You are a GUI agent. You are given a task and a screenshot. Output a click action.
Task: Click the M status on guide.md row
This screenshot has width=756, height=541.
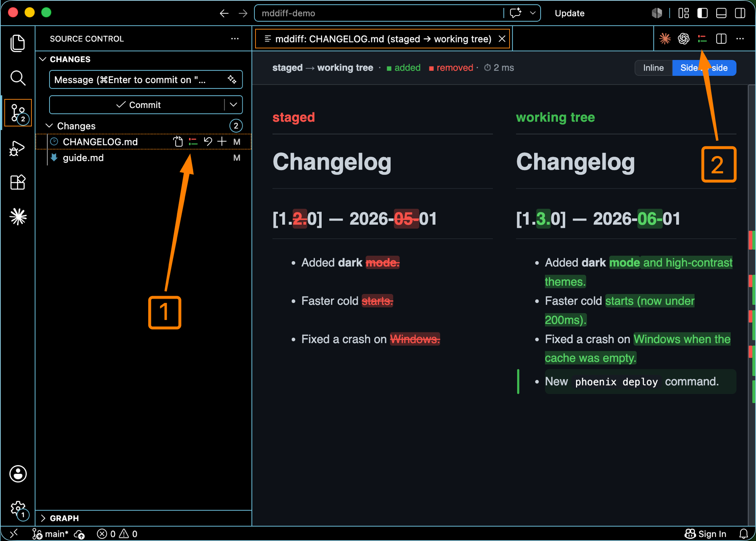tap(237, 158)
